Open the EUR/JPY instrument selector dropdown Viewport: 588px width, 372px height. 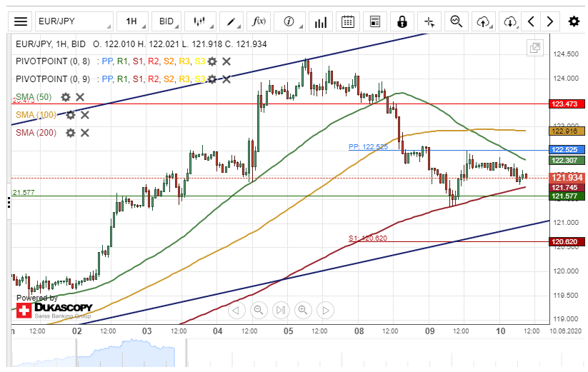(x=73, y=21)
